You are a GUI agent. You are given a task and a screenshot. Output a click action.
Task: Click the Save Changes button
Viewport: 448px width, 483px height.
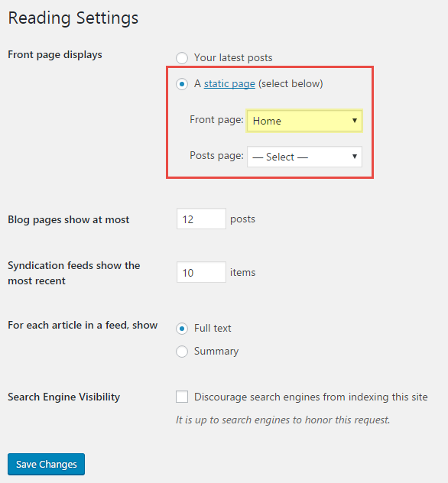46,464
